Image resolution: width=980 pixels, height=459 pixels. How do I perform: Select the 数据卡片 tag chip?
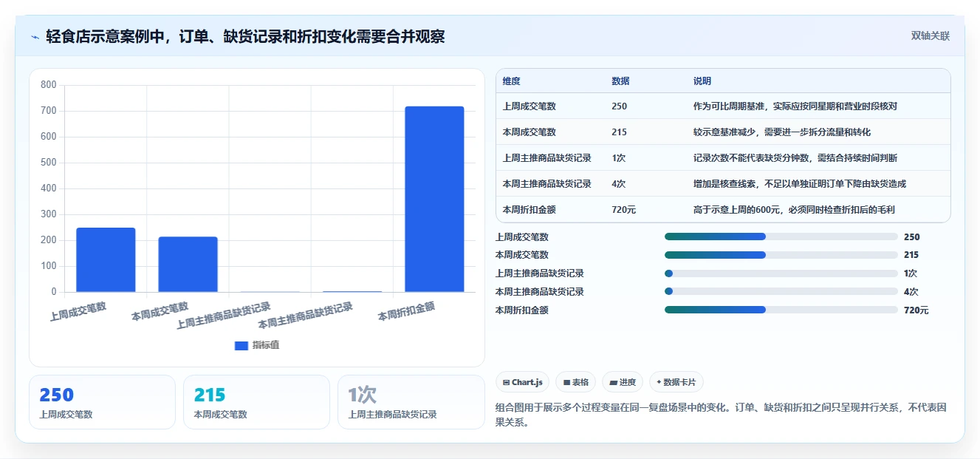pos(676,382)
